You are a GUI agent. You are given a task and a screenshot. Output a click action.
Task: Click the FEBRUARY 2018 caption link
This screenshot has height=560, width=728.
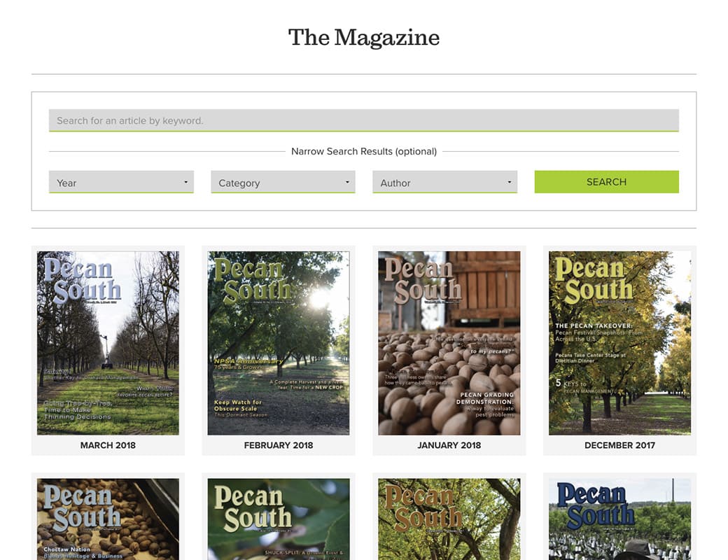point(279,445)
